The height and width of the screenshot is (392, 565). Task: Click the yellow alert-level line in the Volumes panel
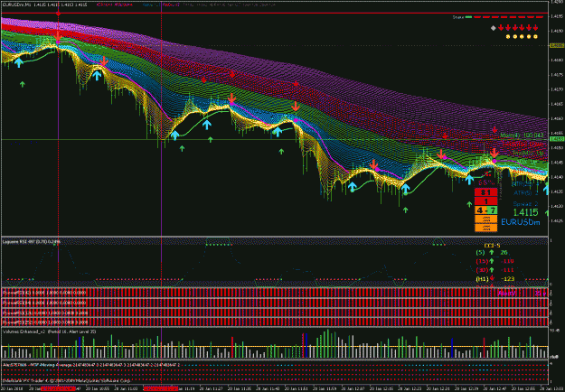tap(274, 346)
